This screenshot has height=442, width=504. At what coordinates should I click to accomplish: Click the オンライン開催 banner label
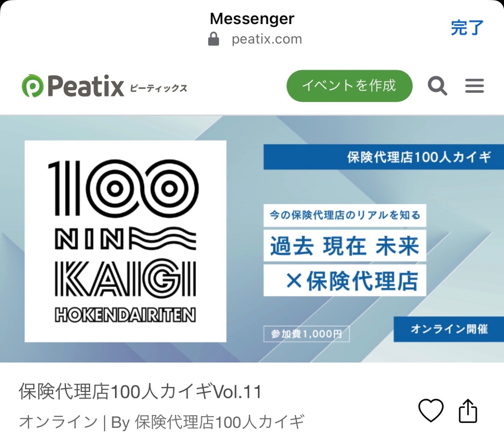point(449,329)
